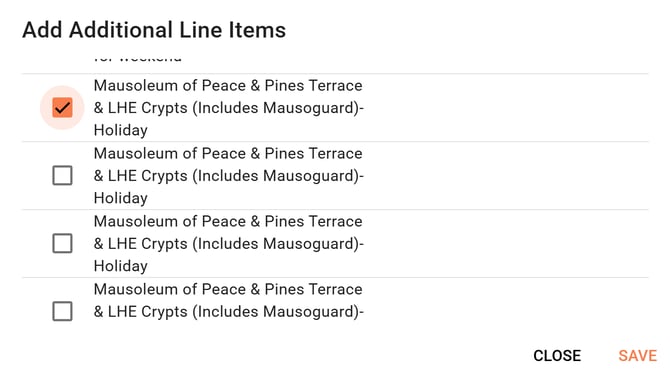Click the 'Holiday' word in the third row
The image size is (670, 374).
[120, 266]
